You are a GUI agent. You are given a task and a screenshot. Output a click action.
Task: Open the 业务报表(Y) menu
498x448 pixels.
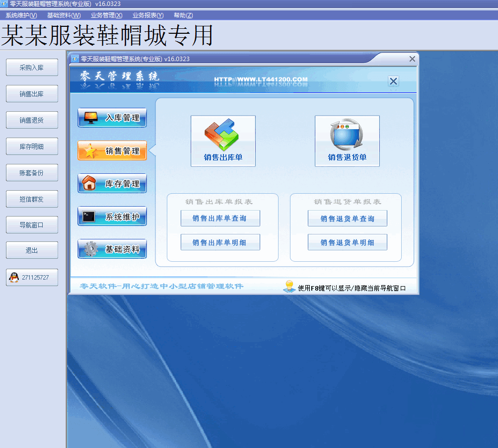click(148, 15)
